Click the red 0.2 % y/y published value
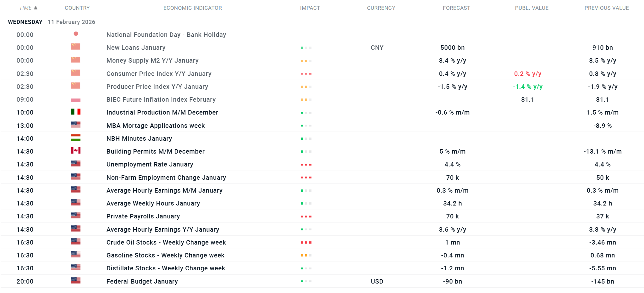 tap(527, 74)
